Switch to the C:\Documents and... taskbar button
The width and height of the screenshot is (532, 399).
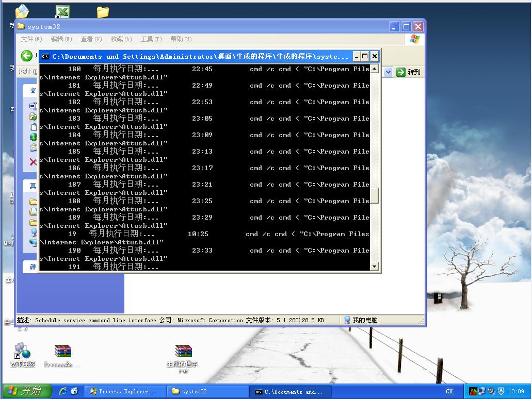[291, 392]
